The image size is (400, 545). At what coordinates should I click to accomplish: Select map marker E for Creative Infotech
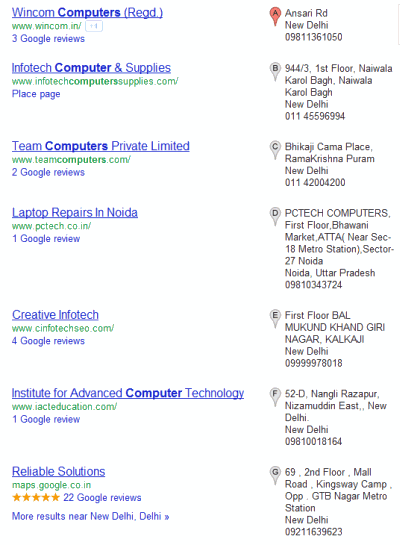coord(275,318)
